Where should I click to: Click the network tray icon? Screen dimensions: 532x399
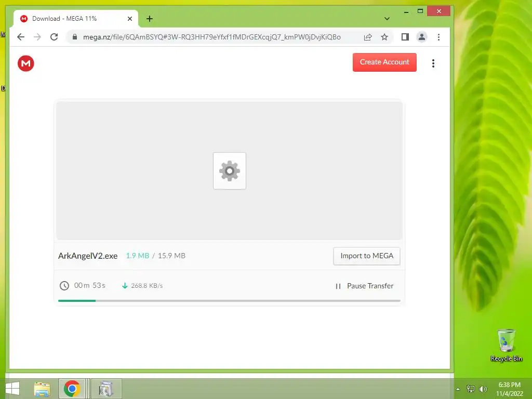click(x=471, y=389)
